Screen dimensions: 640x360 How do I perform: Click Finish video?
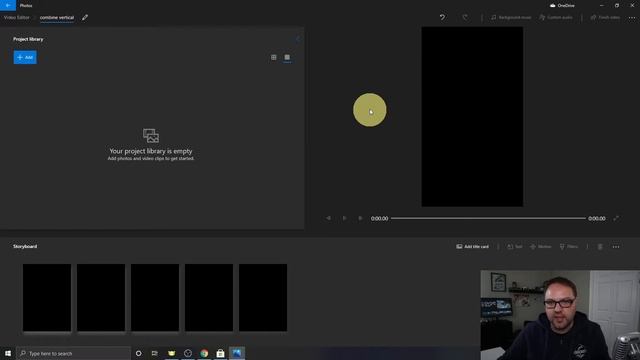point(605,18)
